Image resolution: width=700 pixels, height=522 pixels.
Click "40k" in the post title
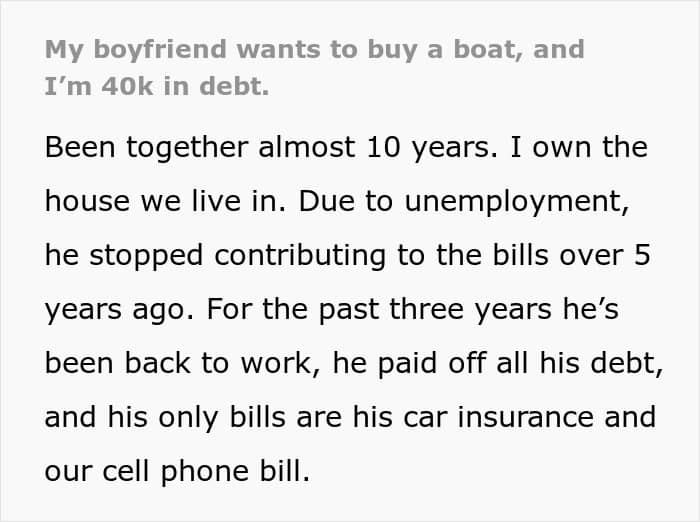[x=105, y=86]
